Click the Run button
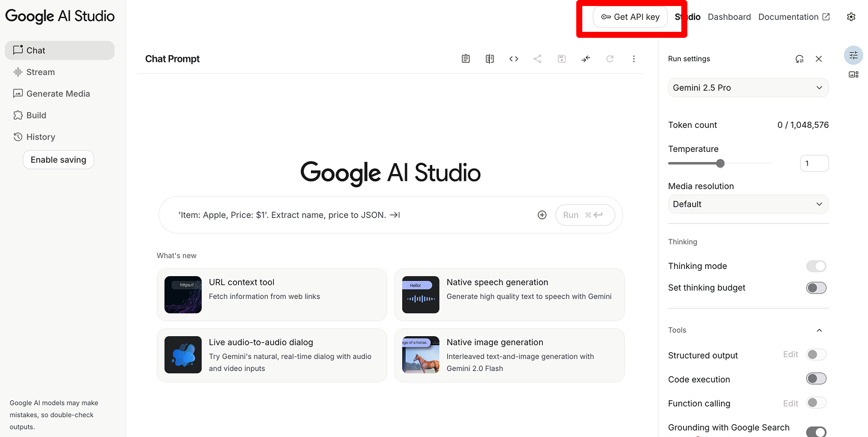Viewport: 868px width, 437px height. tap(585, 215)
